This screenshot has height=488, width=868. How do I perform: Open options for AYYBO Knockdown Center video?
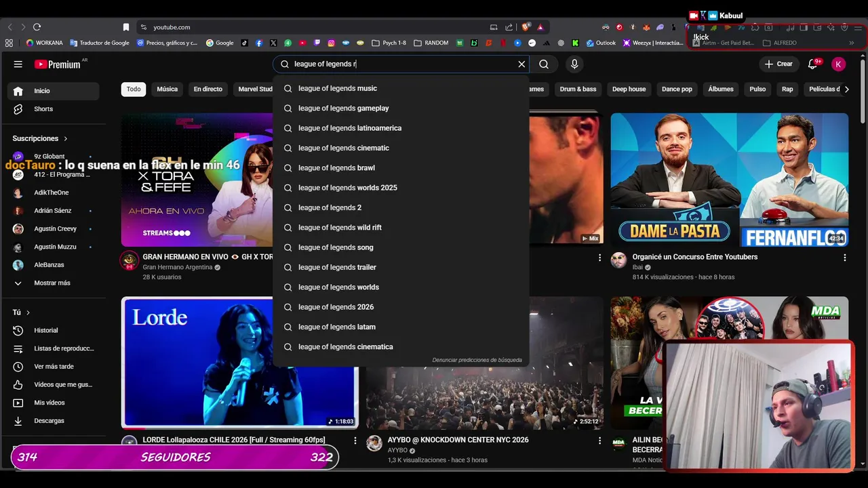click(599, 441)
